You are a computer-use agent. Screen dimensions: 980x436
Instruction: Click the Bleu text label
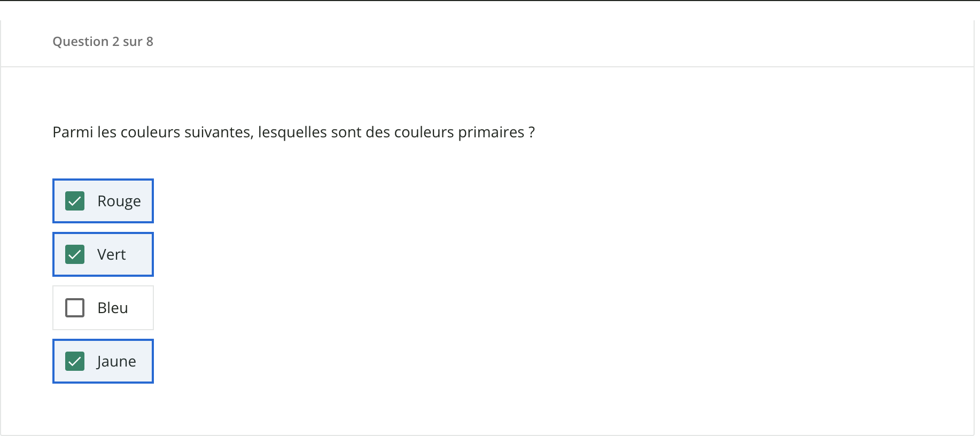113,308
